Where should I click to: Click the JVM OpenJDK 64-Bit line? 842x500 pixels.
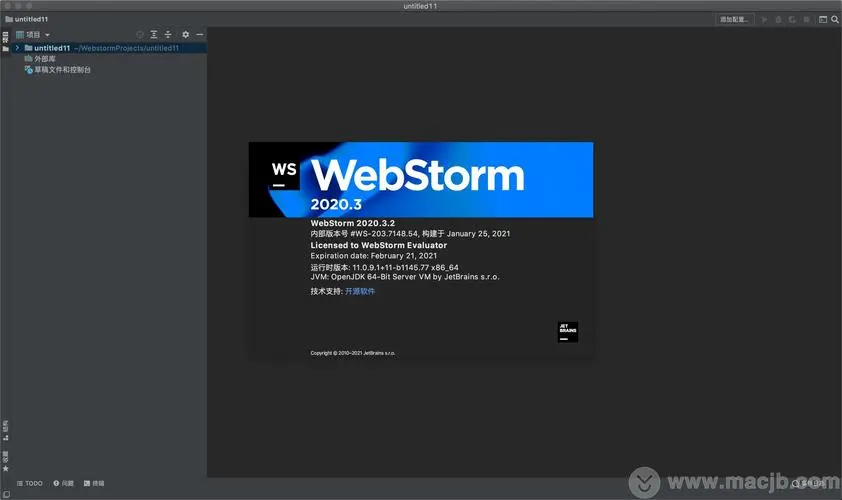click(405, 277)
